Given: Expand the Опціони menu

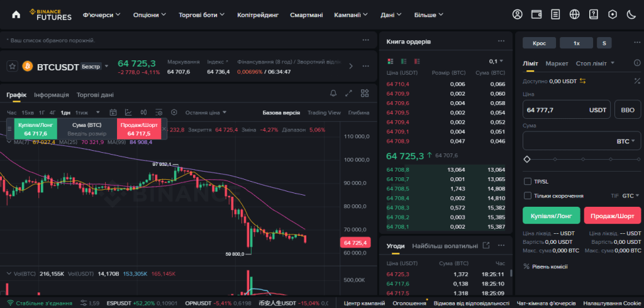Looking at the screenshot, I should 150,15.
